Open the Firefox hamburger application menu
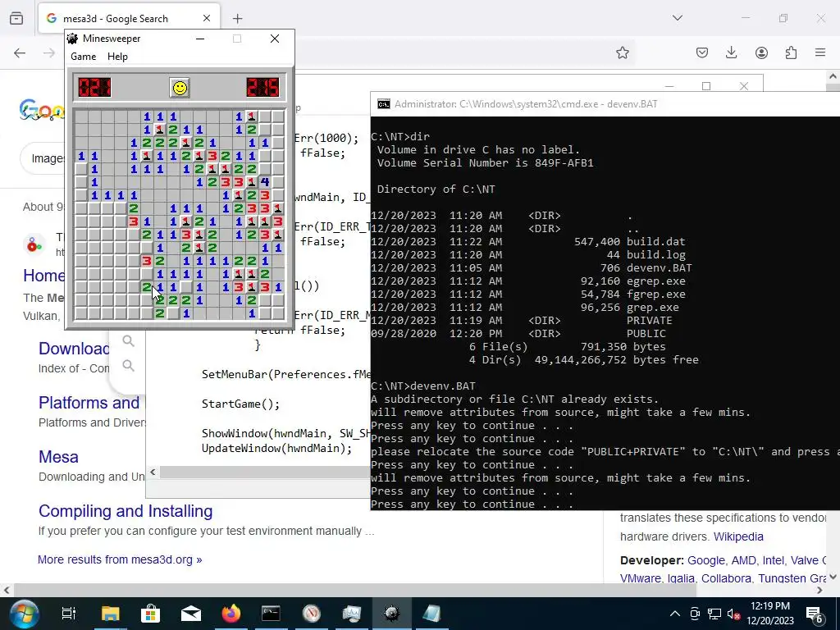The height and width of the screenshot is (630, 840). click(x=820, y=52)
